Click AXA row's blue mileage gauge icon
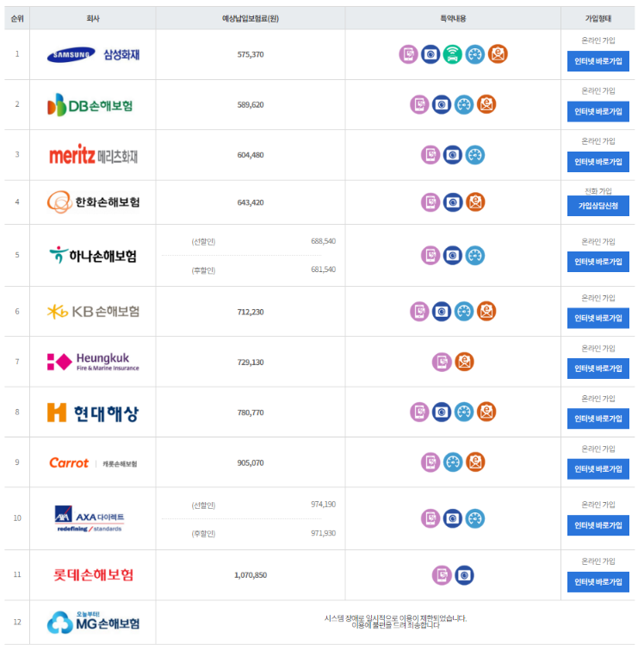 pos(475,518)
